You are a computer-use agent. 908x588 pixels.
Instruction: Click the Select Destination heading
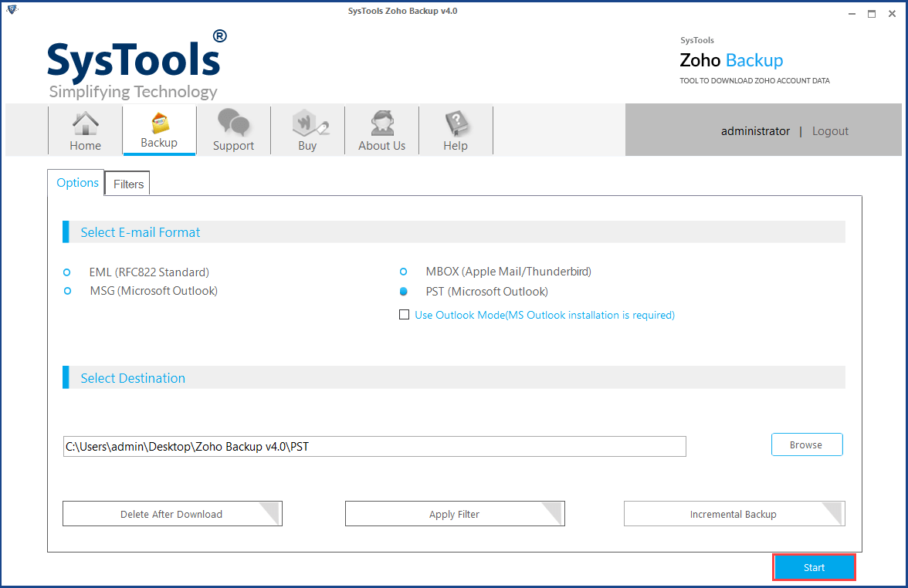pos(133,378)
